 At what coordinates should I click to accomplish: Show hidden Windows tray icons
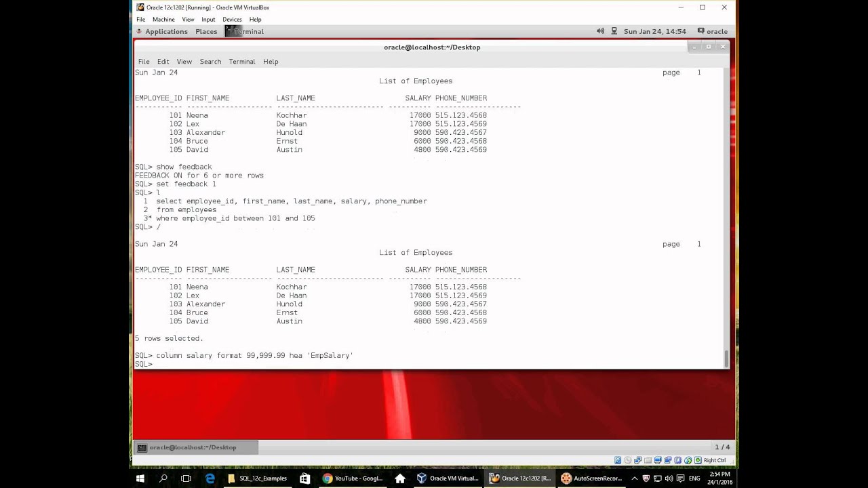coord(635,479)
